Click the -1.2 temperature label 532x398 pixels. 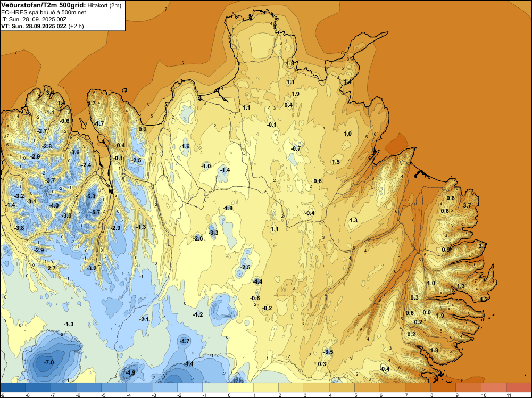click(x=198, y=314)
